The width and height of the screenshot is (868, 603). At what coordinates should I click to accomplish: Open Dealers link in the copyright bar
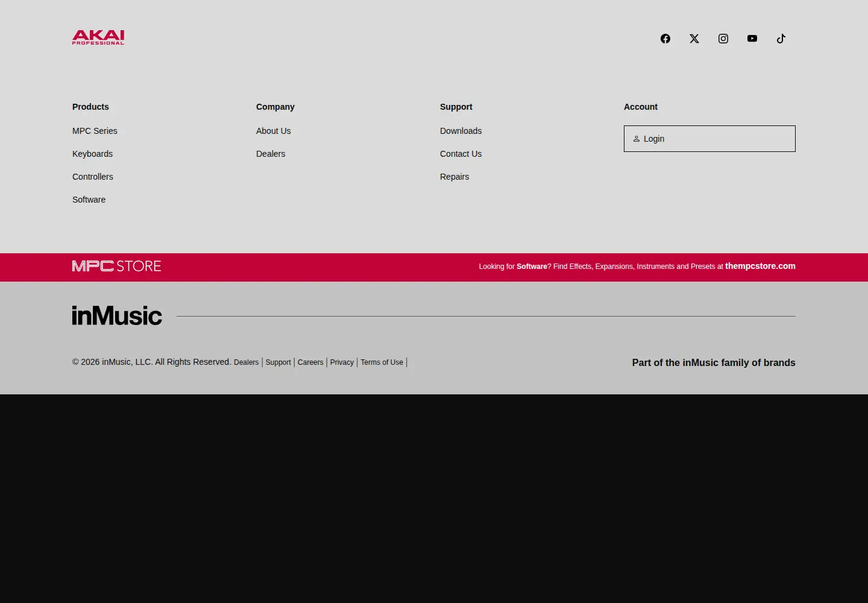click(246, 362)
